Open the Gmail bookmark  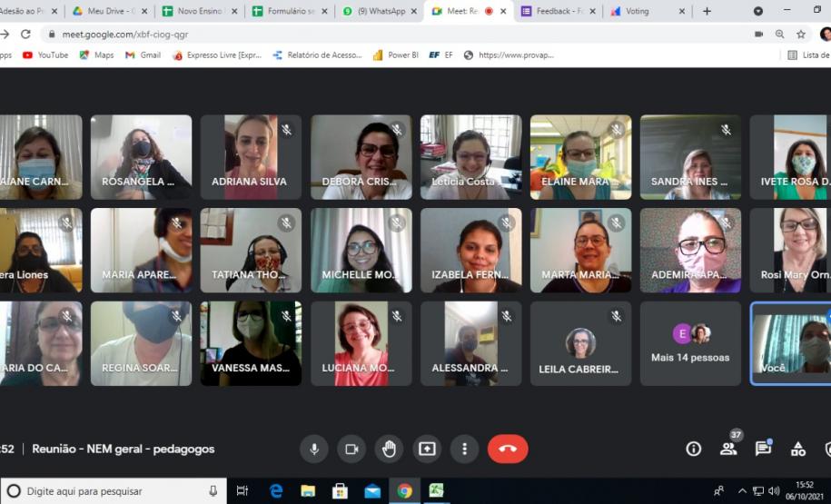[x=143, y=54]
